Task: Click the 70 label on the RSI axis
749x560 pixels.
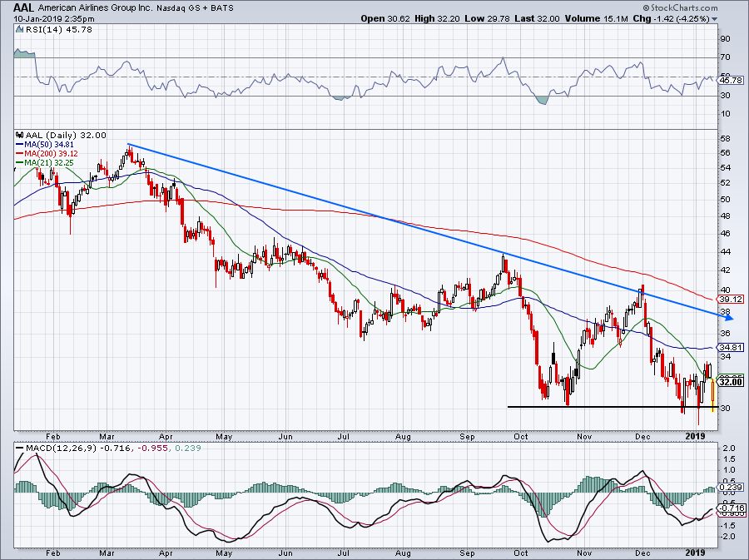Action: [725, 57]
